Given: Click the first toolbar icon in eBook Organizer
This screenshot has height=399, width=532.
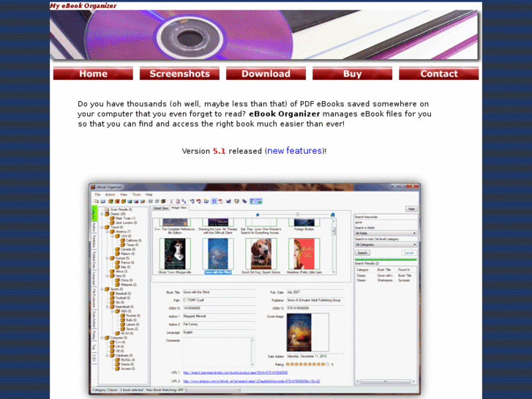Looking at the screenshot, I should tap(97, 201).
